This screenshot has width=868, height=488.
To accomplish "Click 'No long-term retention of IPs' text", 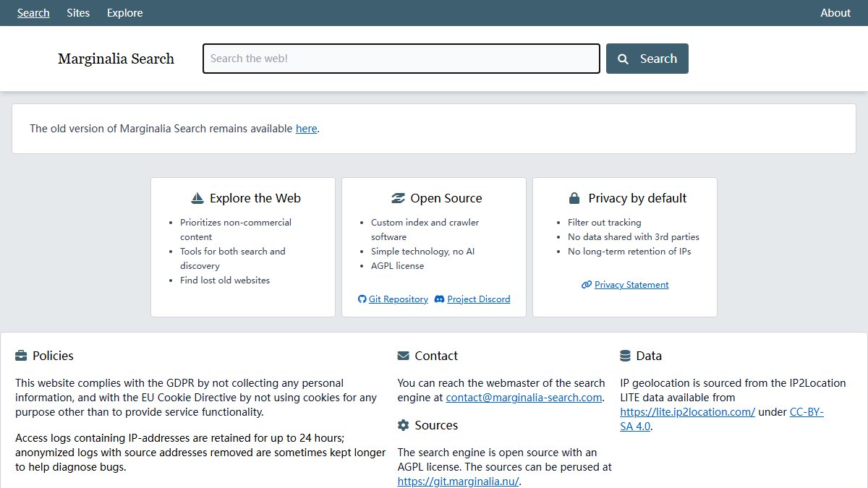I will click(629, 252).
